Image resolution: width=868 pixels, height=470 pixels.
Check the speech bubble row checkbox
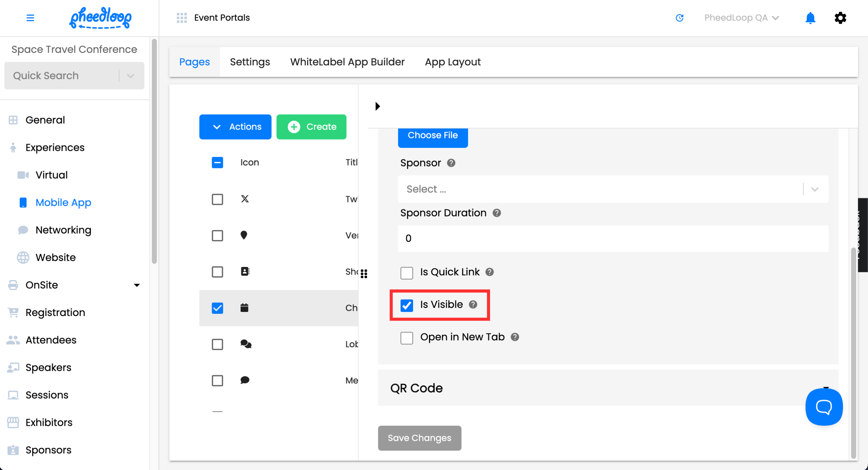(x=217, y=381)
